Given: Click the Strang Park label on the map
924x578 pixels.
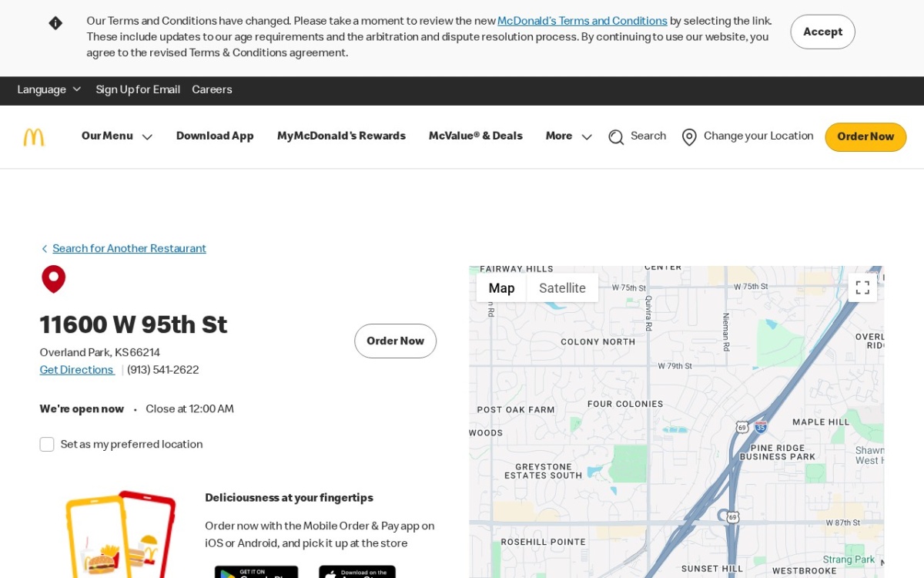Looking at the screenshot, I should click(x=849, y=560).
